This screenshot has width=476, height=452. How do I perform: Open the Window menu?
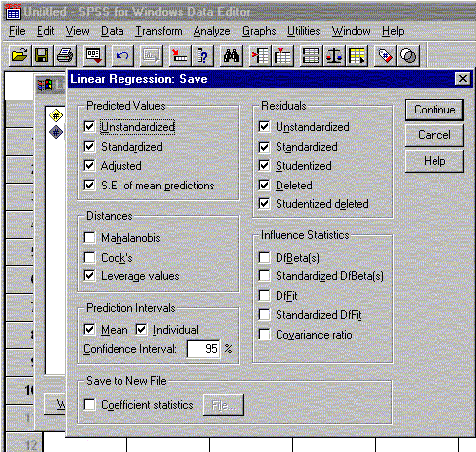pos(351,31)
